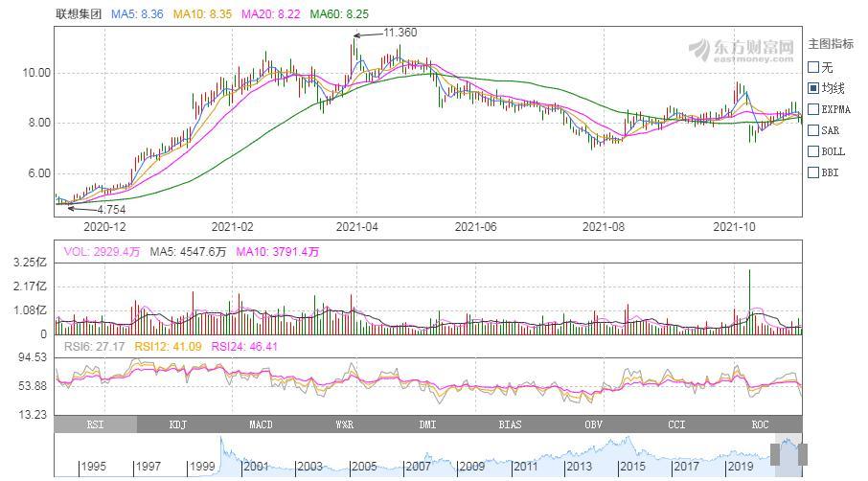868x481 pixels.
Task: Click the 2015 area of overview timeline
Action: point(632,466)
